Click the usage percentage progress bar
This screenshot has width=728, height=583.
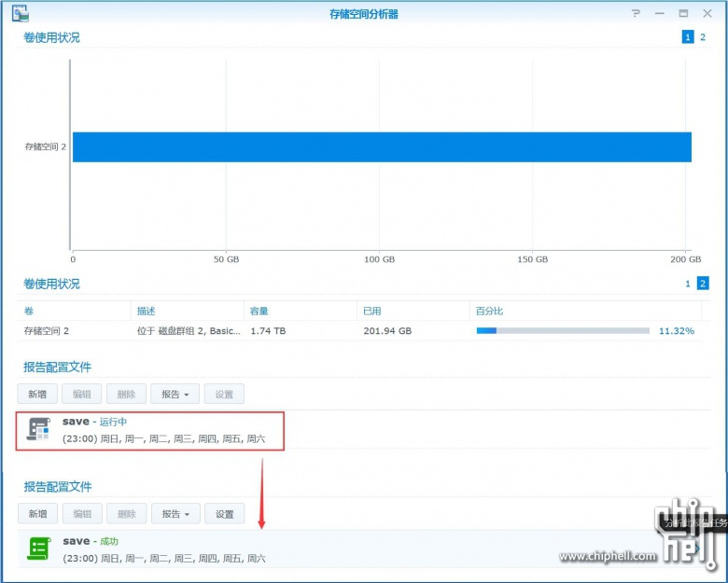pos(563,331)
